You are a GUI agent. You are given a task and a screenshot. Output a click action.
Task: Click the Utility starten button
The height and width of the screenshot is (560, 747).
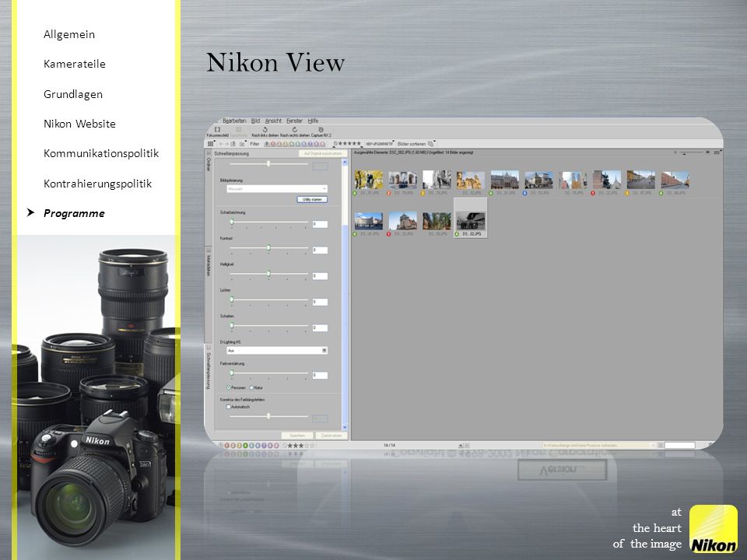click(x=312, y=200)
